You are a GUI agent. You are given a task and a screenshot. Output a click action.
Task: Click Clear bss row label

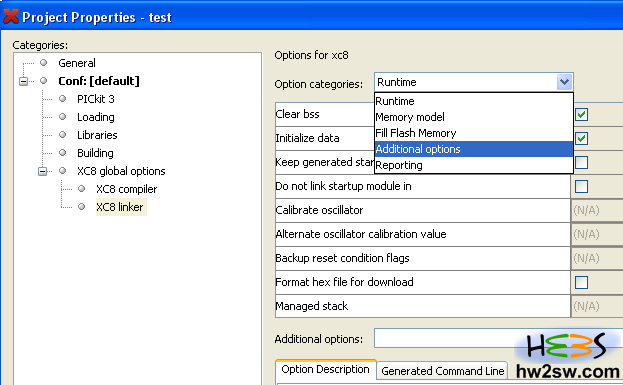(x=298, y=114)
